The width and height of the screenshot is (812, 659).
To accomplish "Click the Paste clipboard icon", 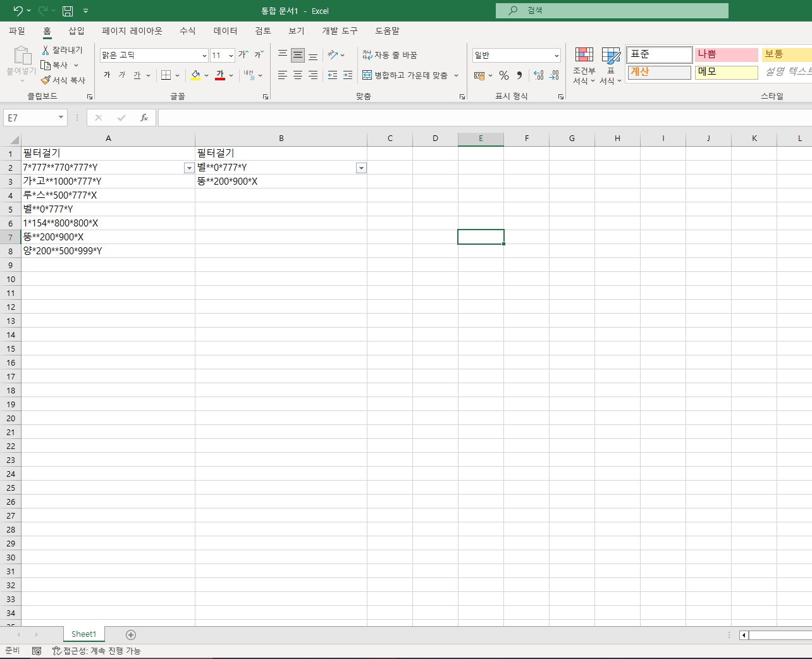I will point(22,56).
